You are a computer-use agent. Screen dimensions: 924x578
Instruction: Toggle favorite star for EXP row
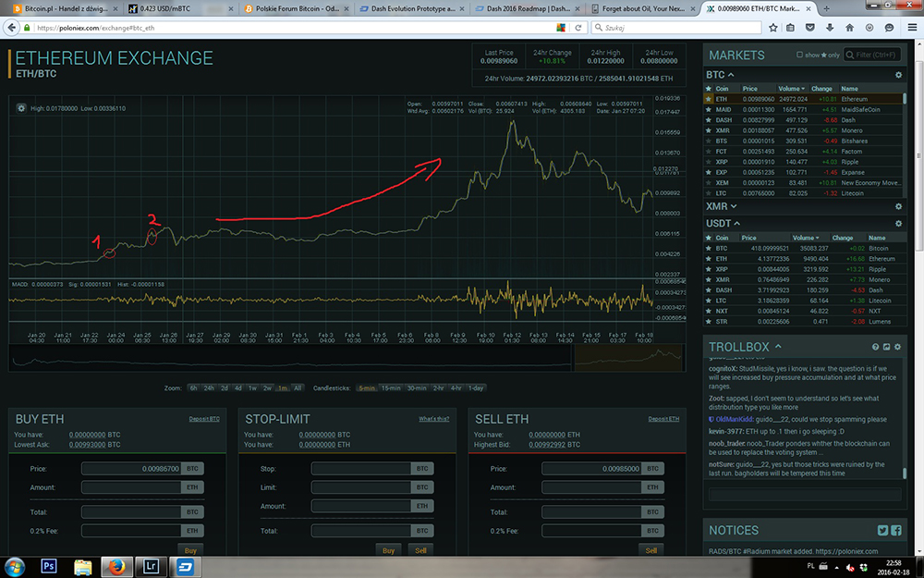pos(709,172)
